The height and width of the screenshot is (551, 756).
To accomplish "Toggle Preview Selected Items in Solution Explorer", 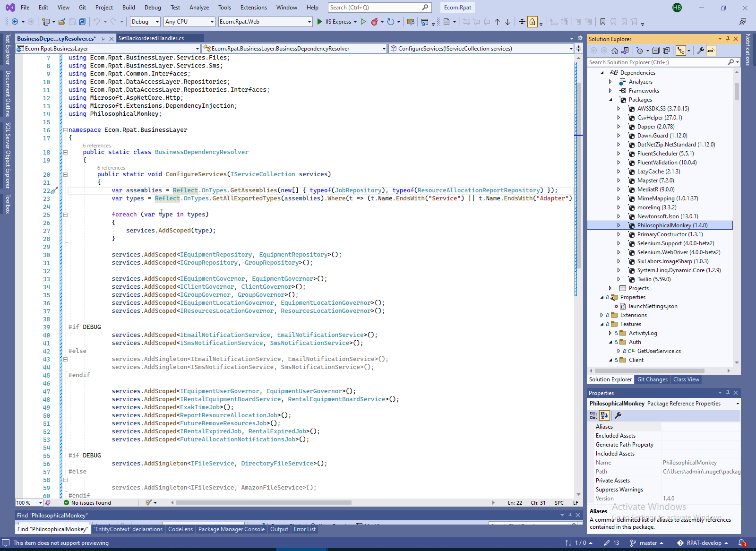I will 712,51.
